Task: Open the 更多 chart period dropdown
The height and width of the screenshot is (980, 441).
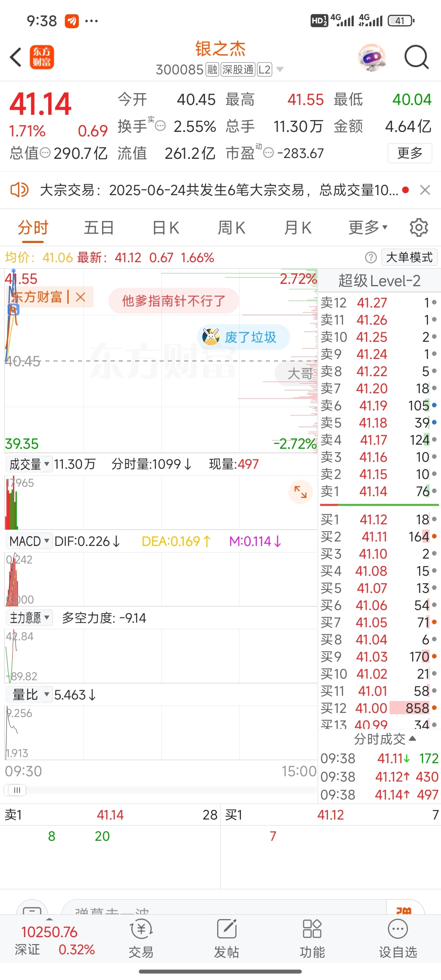Action: pyautogui.click(x=368, y=227)
